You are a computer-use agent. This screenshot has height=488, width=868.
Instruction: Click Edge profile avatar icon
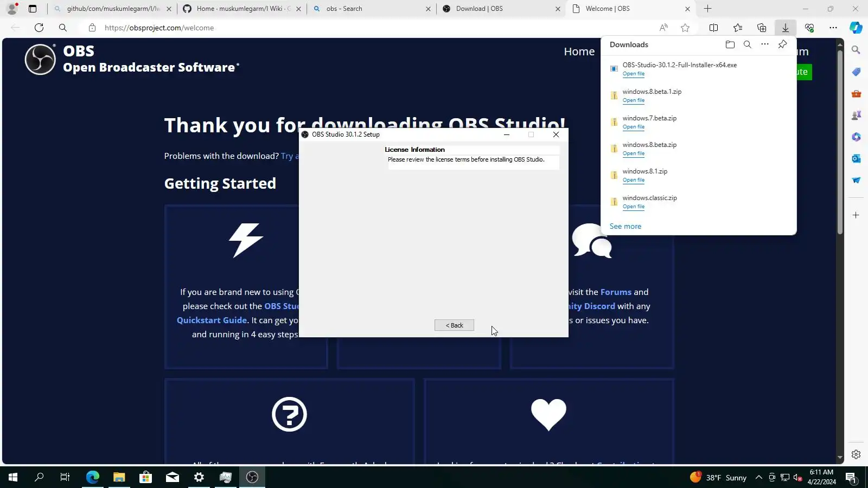point(12,9)
